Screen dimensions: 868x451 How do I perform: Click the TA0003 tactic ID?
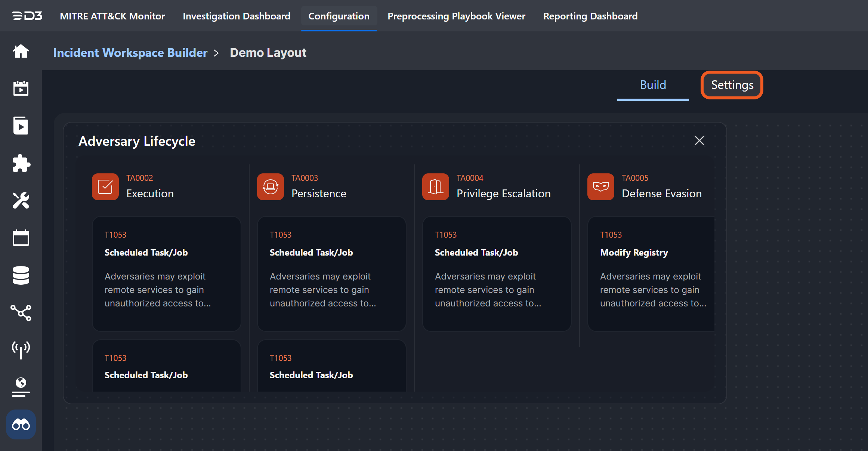click(305, 178)
